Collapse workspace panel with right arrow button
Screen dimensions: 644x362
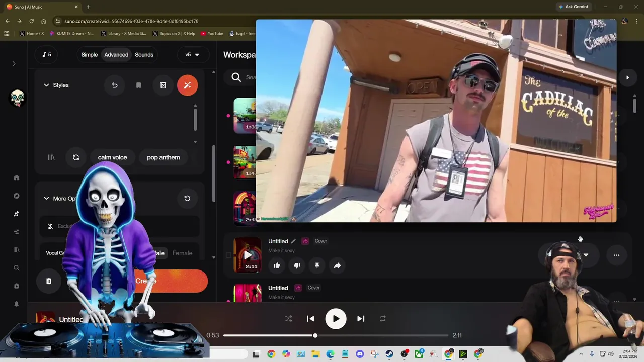[627, 77]
